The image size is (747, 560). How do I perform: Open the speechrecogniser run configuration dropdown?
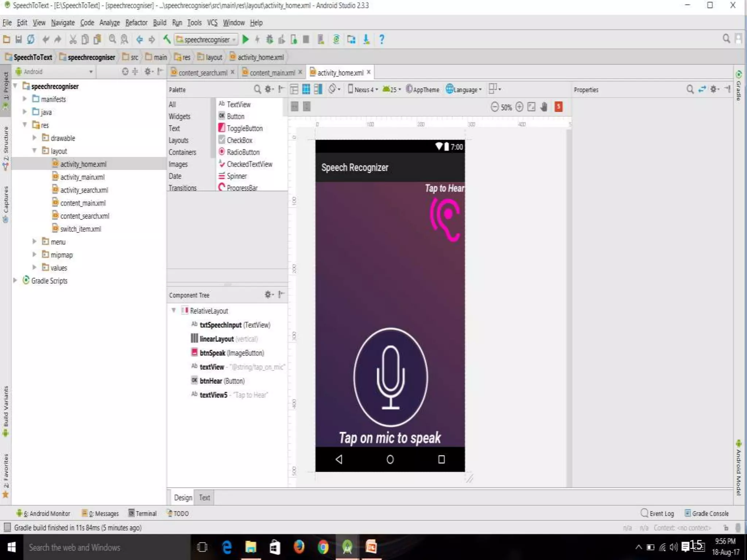[x=206, y=39]
